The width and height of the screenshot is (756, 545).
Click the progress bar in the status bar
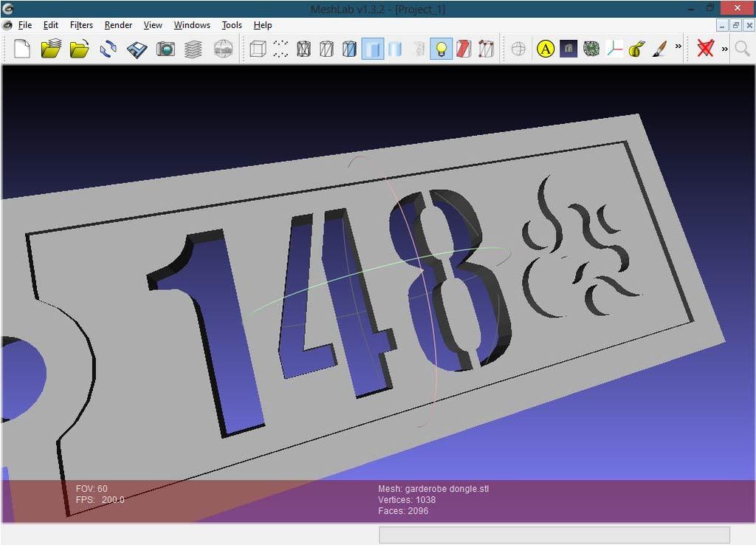(554, 535)
